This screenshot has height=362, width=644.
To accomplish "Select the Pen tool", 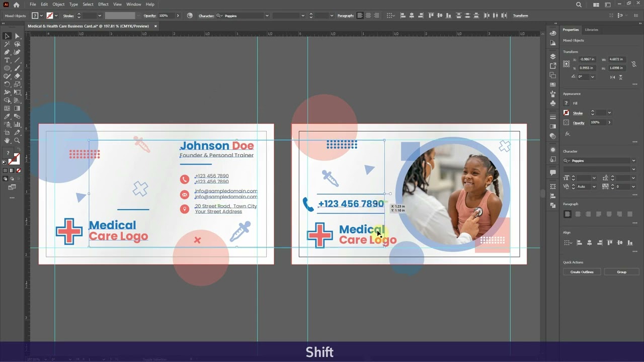I will point(7,52).
